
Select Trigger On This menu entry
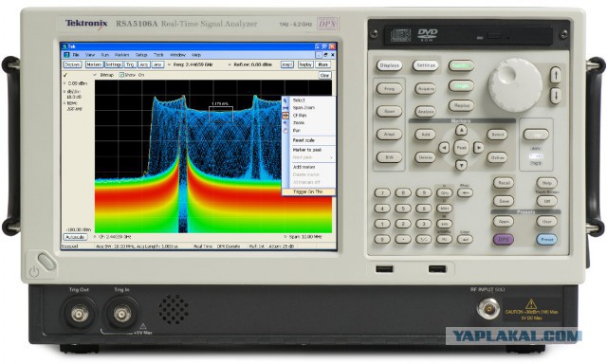coord(308,191)
